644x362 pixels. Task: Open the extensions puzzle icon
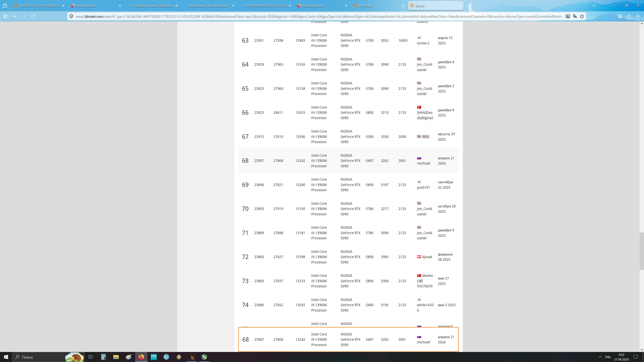pyautogui.click(x=629, y=16)
